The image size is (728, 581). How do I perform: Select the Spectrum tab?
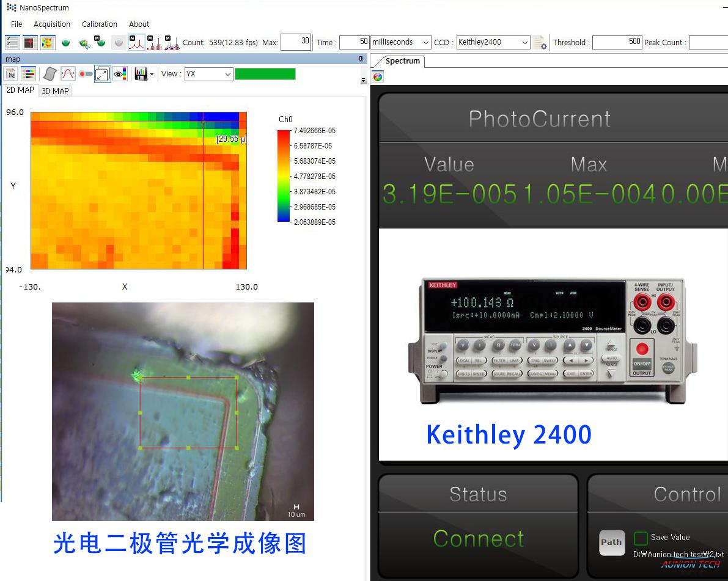pyautogui.click(x=403, y=61)
